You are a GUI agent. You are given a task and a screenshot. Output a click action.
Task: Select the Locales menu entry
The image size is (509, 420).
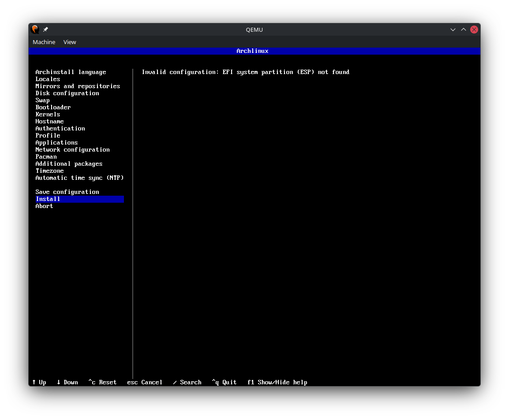coord(48,79)
